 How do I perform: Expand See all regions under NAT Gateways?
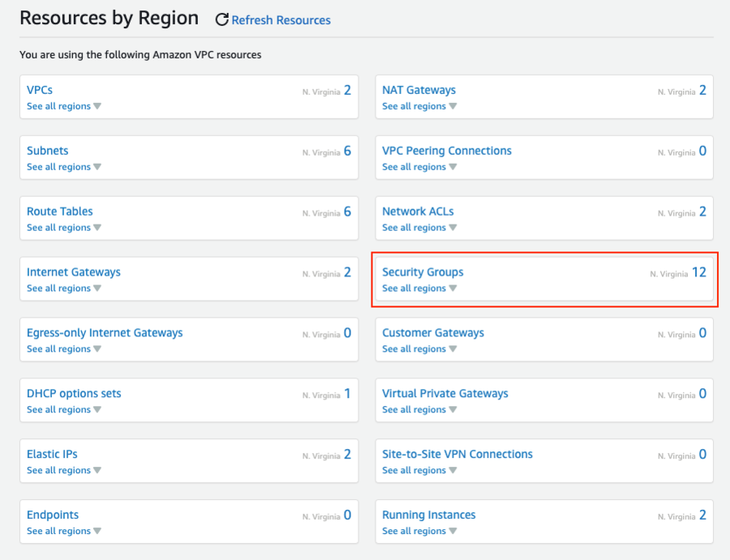[419, 106]
